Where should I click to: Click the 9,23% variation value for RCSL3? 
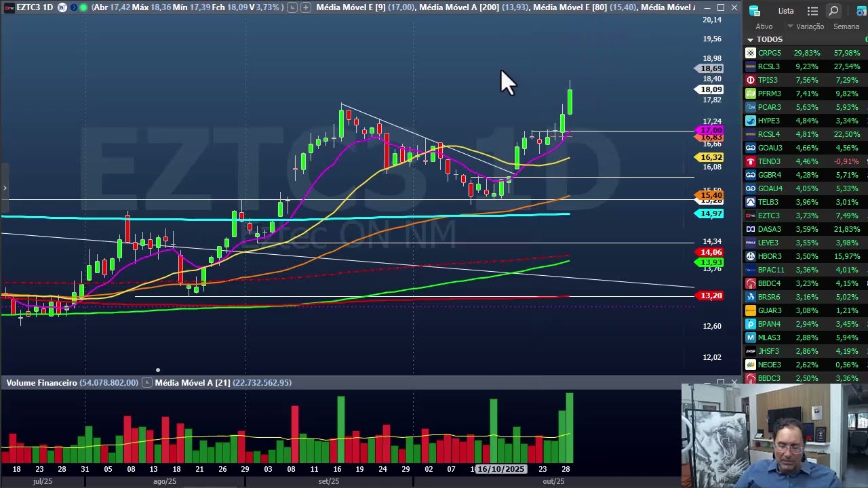pyautogui.click(x=807, y=66)
